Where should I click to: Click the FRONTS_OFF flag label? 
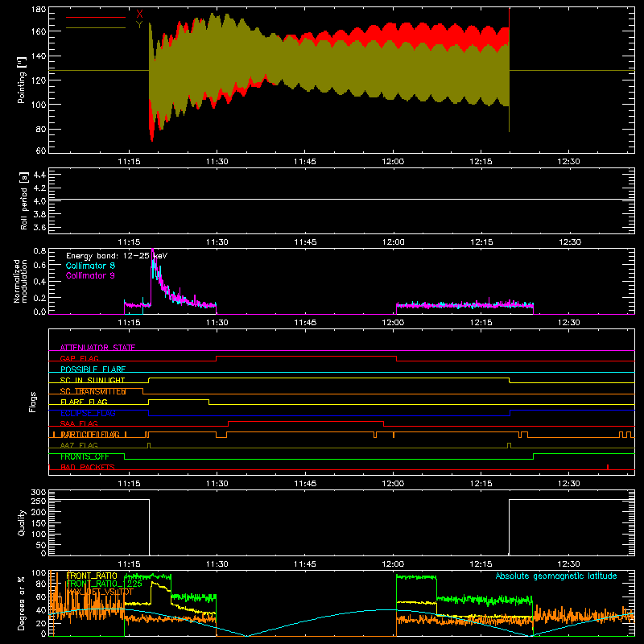pyautogui.click(x=85, y=456)
